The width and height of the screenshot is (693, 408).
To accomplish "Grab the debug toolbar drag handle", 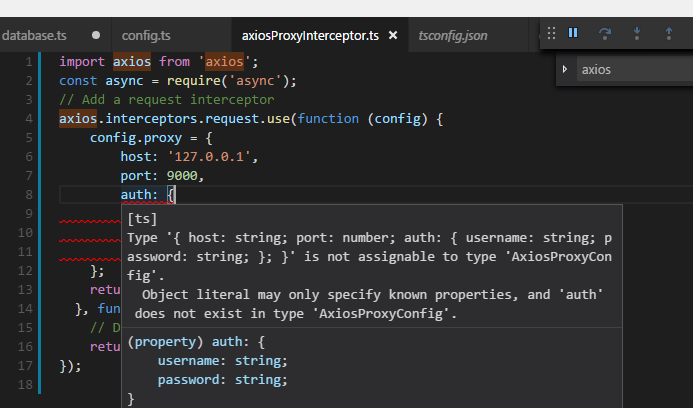I will [551, 33].
